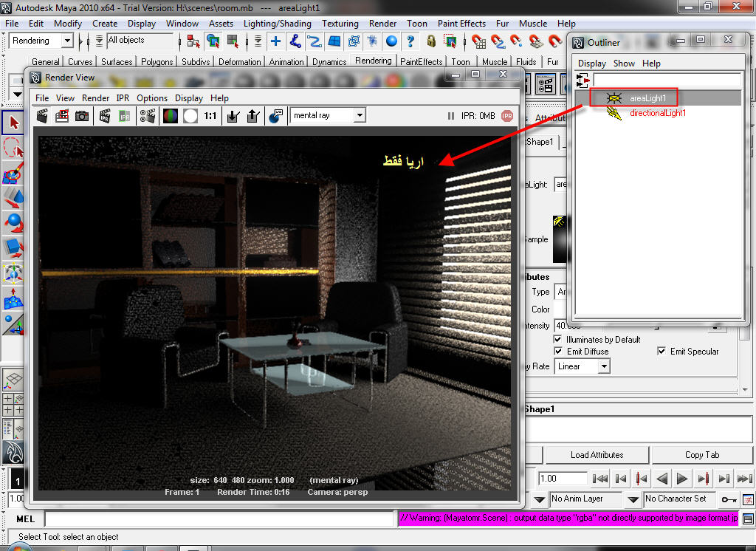Screen dimensions: 756x551
Task: Go to start of playback range
Action: point(599,479)
